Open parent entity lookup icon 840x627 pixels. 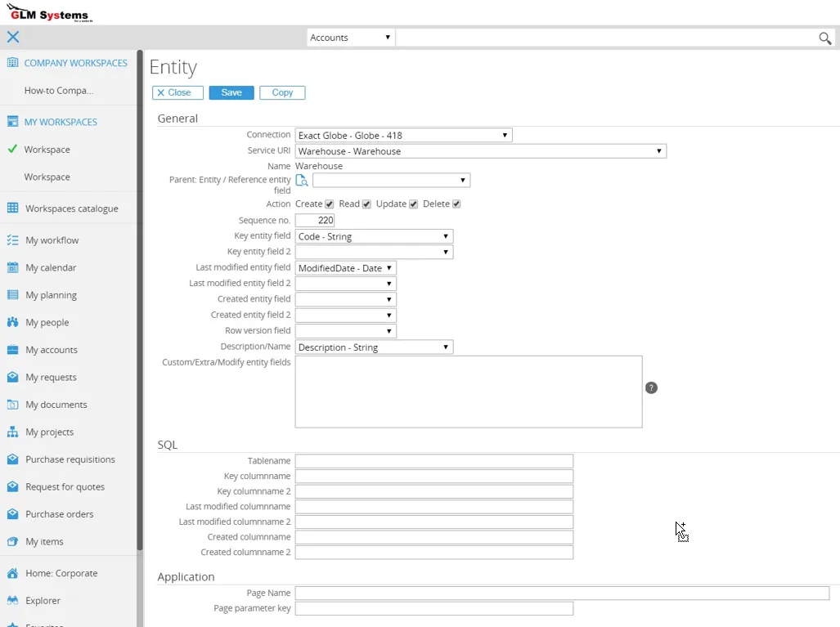[x=302, y=181]
